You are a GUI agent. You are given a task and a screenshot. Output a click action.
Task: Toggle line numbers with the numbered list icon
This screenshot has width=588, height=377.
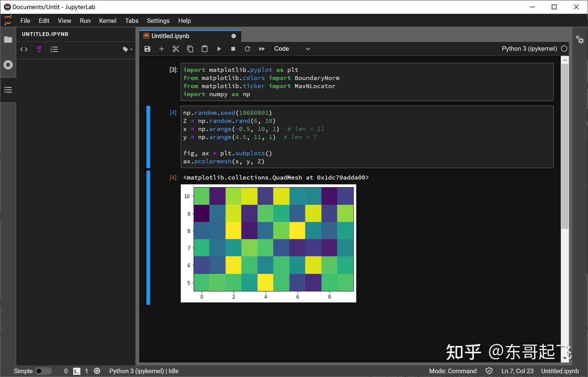pos(53,49)
